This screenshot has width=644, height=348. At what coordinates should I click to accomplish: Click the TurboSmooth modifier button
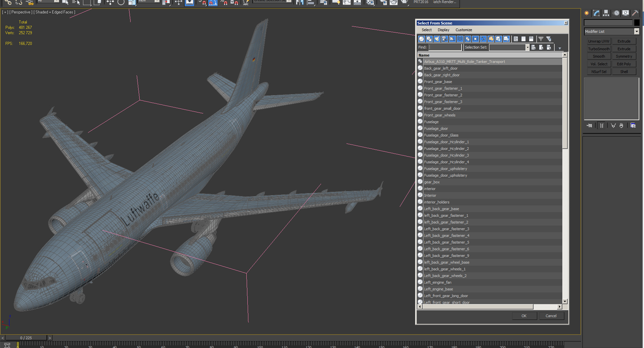click(599, 49)
